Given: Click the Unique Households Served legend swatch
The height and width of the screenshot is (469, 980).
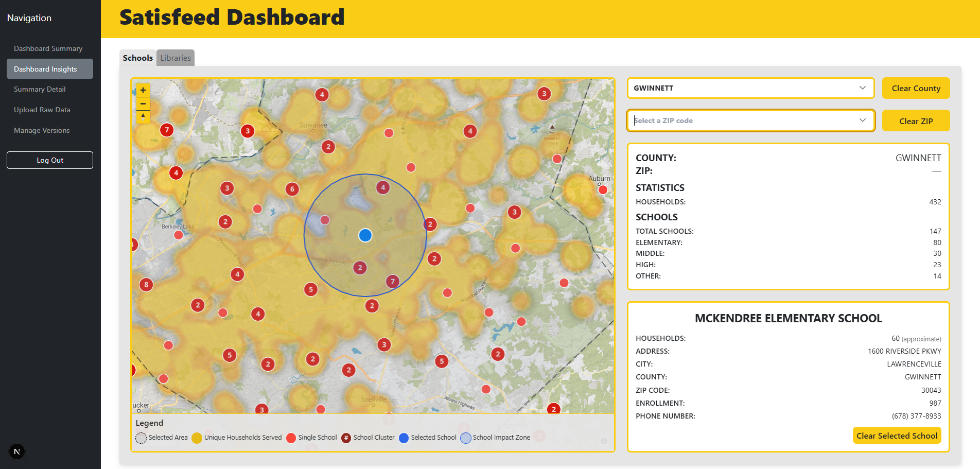Looking at the screenshot, I should (197, 438).
